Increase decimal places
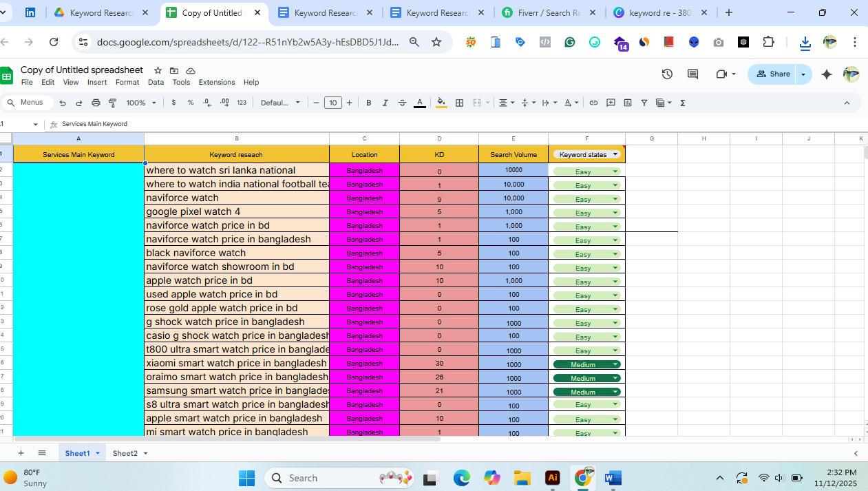The height and width of the screenshot is (491, 868). click(x=224, y=102)
